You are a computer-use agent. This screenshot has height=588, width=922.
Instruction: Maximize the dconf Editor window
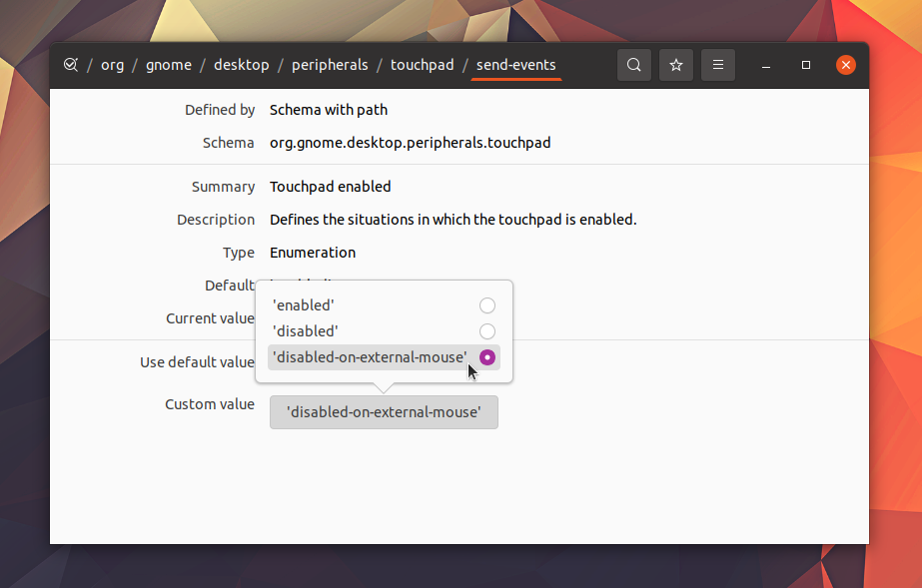806,65
